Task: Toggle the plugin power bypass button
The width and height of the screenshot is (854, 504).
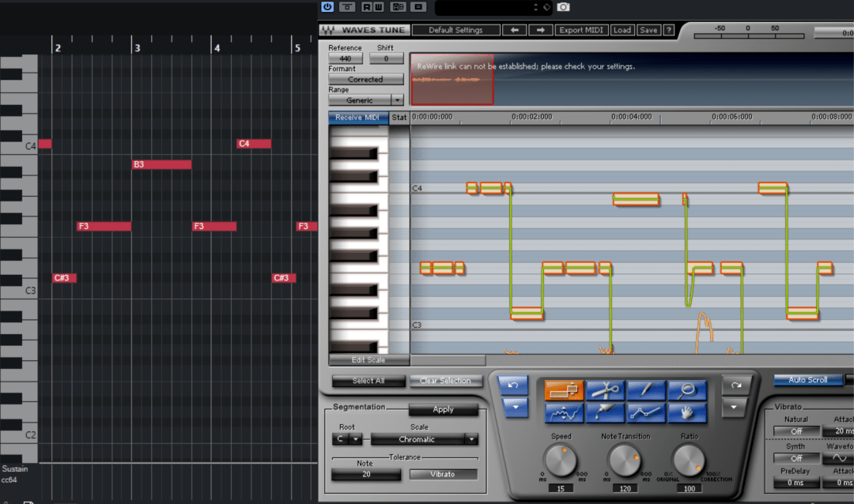Action: [327, 7]
